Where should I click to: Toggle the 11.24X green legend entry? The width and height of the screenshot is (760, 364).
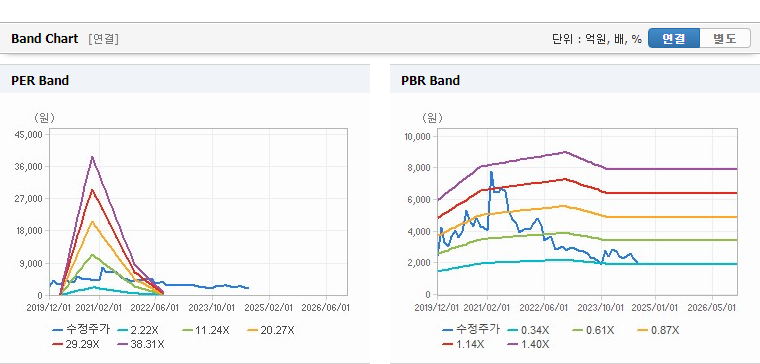click(x=206, y=330)
